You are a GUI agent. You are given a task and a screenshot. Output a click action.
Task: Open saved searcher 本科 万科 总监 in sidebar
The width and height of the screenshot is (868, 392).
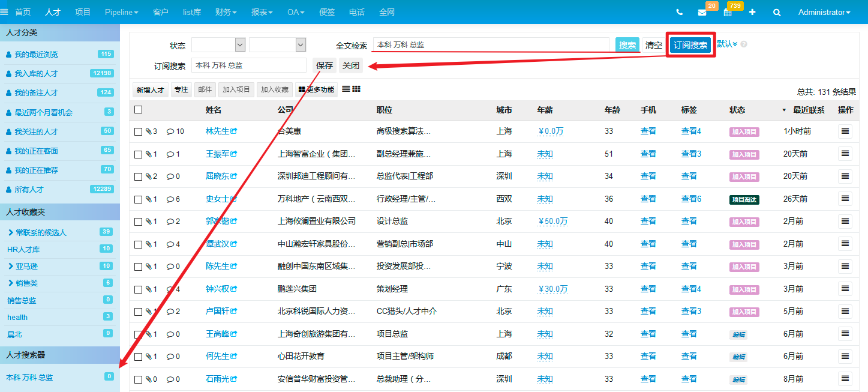coord(29,378)
